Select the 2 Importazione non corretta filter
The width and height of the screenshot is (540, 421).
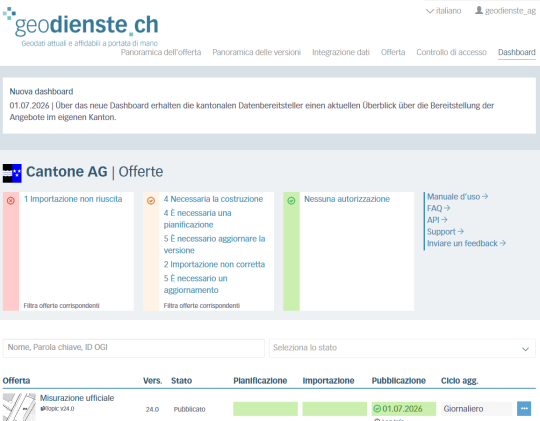click(214, 264)
